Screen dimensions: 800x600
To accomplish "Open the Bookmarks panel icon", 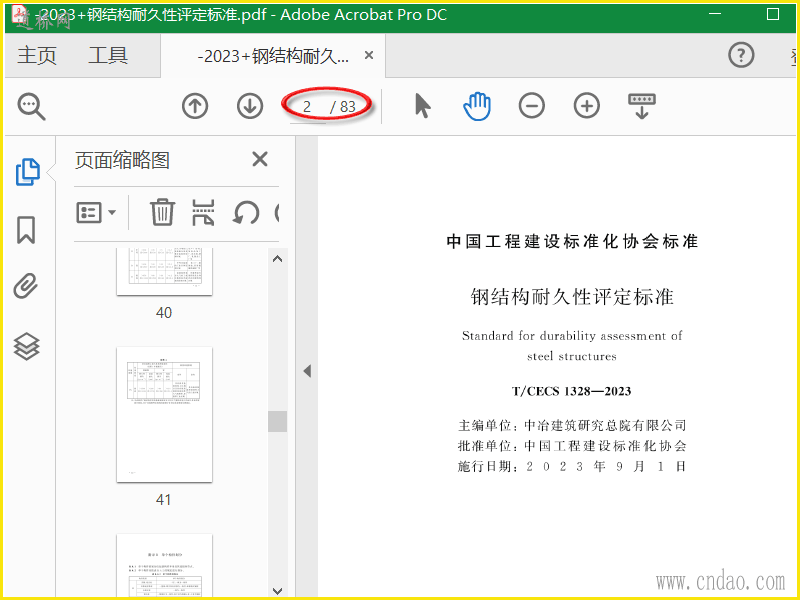I will click(27, 230).
